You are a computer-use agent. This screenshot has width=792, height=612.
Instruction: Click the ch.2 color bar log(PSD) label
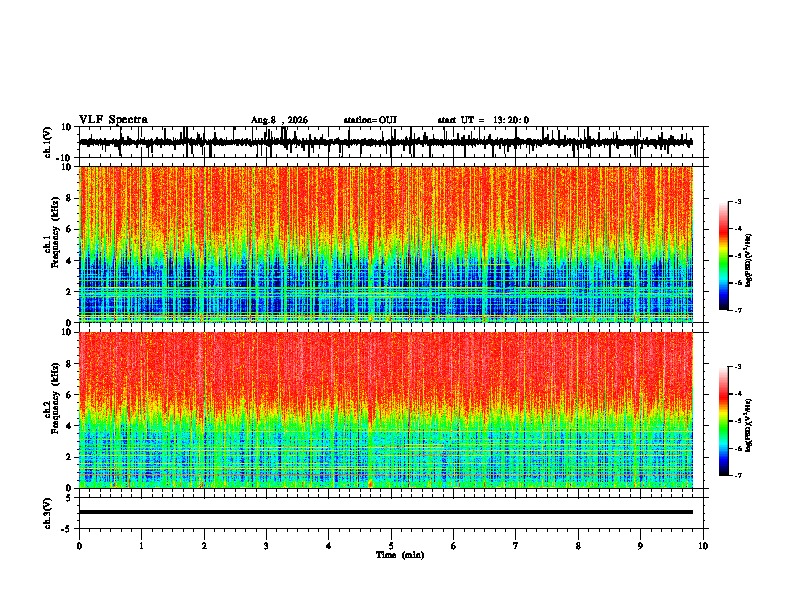click(x=748, y=425)
